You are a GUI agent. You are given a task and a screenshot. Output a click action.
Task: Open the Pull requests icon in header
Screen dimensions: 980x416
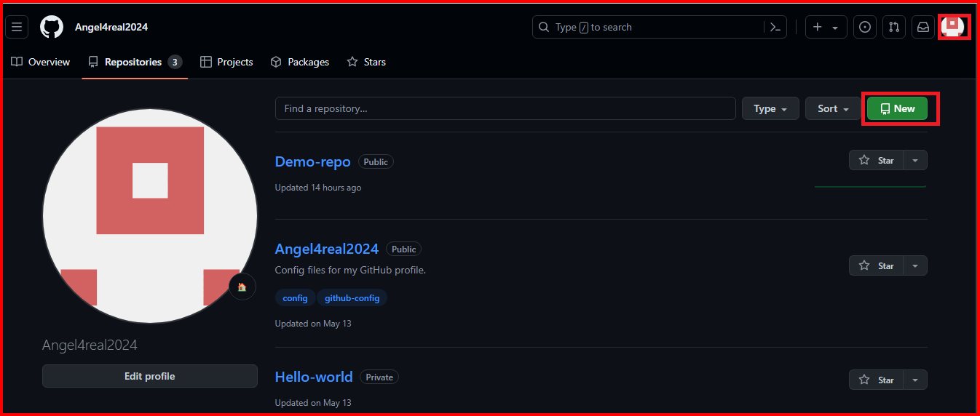[x=894, y=27]
